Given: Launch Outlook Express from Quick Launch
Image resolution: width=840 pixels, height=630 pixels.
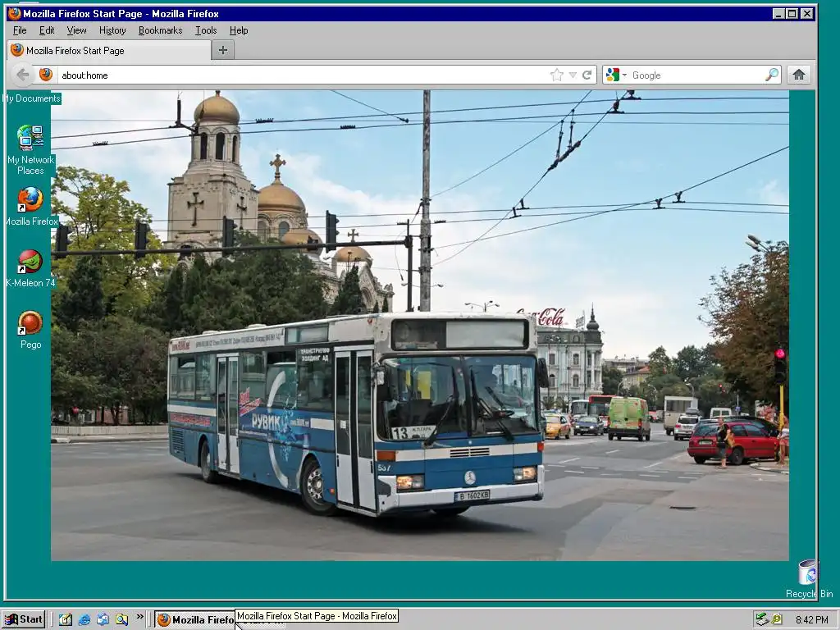Looking at the screenshot, I should click(103, 620).
